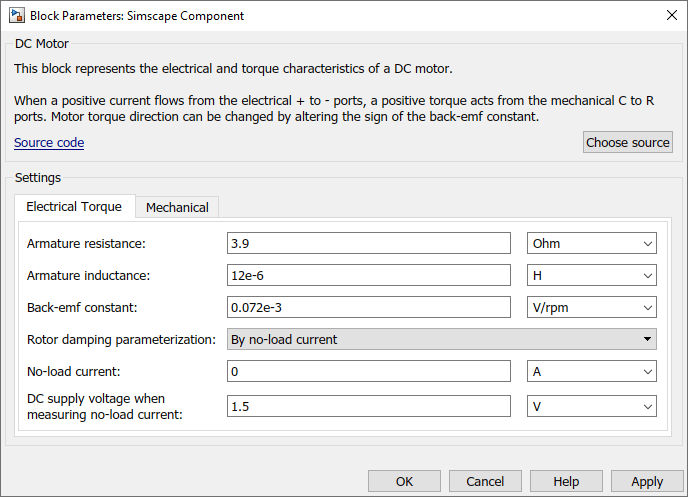The width and height of the screenshot is (688, 497).
Task: Click the DC supply voltage input field
Action: [369, 406]
